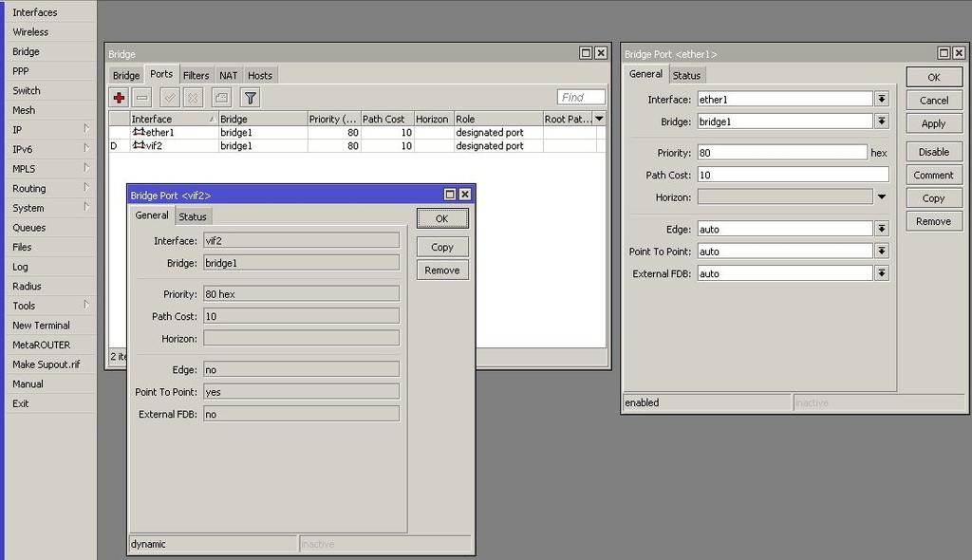Select General tab in vif2 window
This screenshot has width=972, height=560.
pos(151,215)
